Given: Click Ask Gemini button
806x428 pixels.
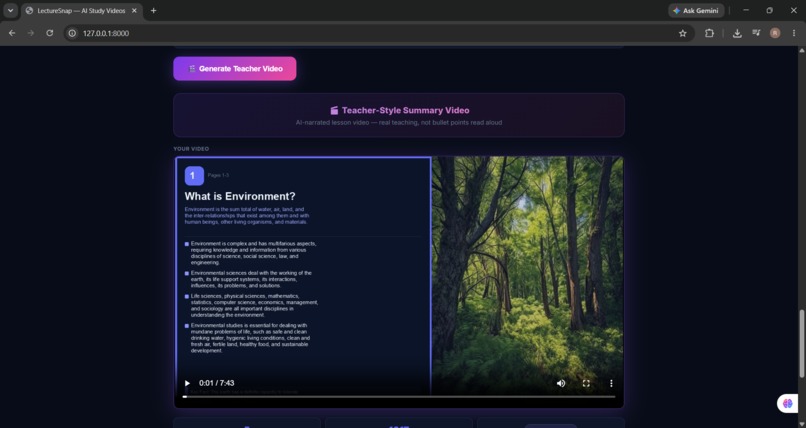Looking at the screenshot, I should [x=696, y=10].
